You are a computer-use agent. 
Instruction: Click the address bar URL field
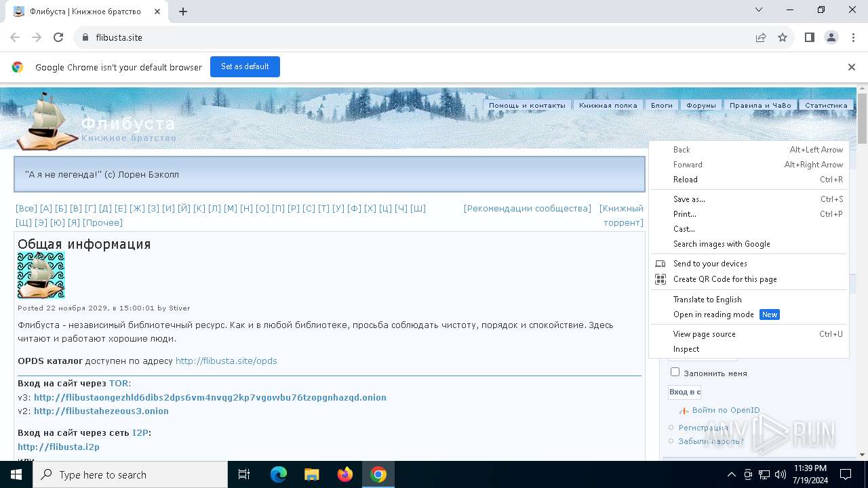(420, 37)
